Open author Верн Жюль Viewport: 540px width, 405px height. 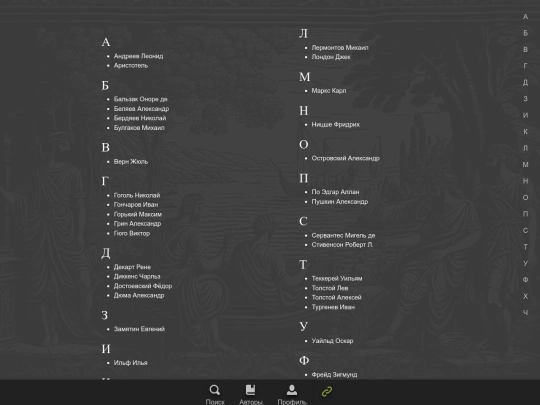click(131, 162)
